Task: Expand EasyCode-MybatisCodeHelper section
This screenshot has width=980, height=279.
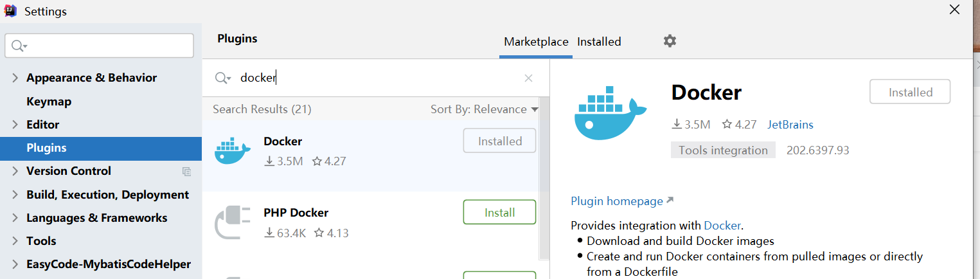Action: 15,264
